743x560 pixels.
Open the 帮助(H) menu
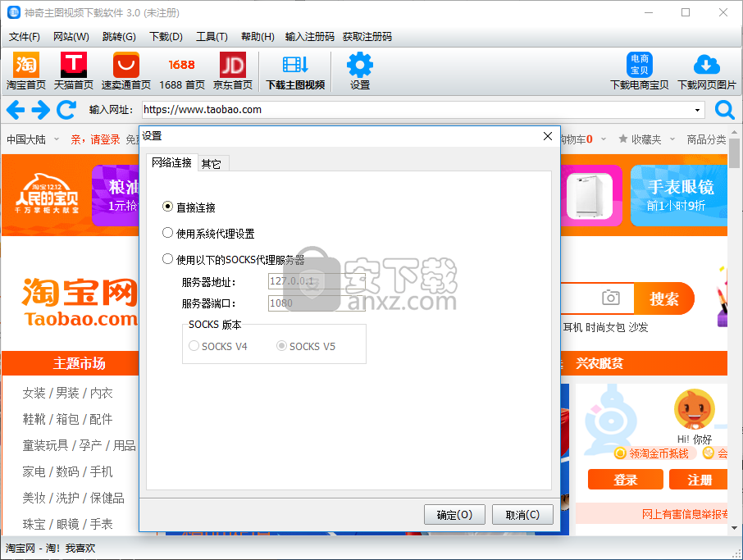click(x=258, y=36)
